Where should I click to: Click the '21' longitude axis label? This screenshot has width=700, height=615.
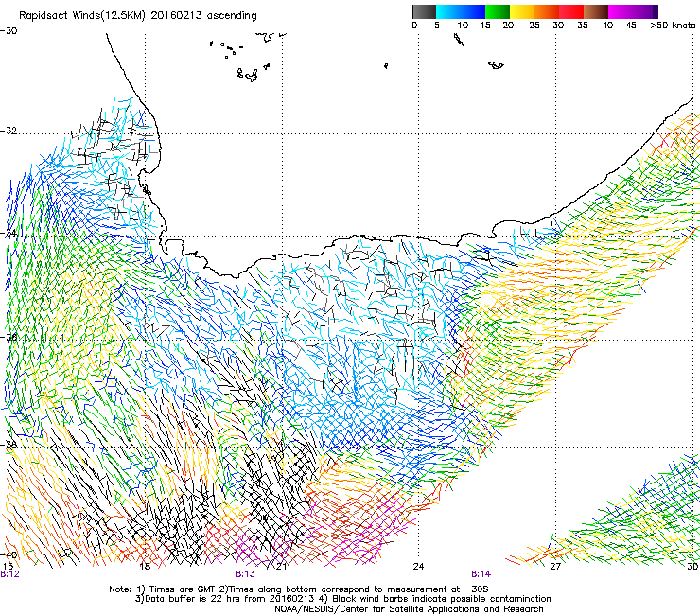(x=281, y=567)
